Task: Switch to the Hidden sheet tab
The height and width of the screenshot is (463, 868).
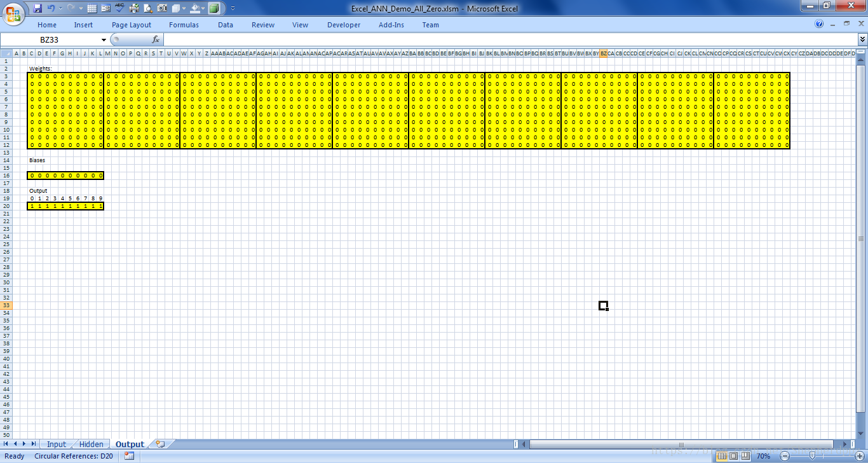Action: tap(92, 445)
